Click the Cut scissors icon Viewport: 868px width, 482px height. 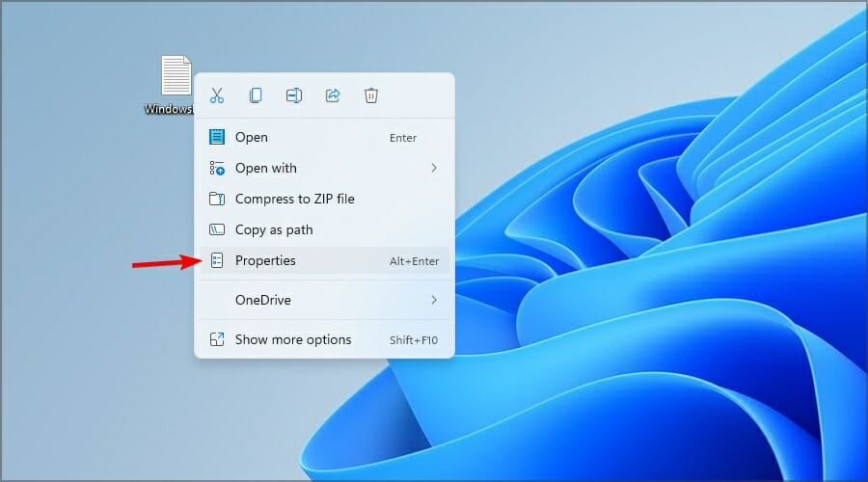point(217,95)
